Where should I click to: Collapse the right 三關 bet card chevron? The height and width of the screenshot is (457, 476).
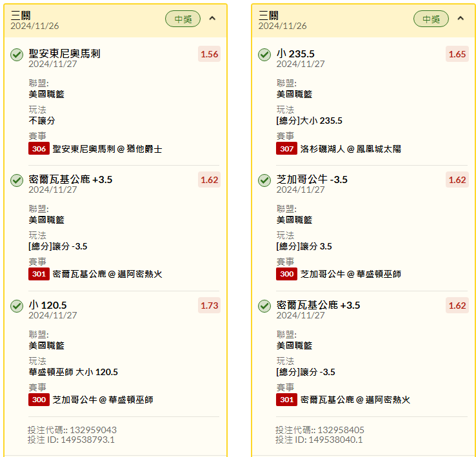[x=461, y=18]
